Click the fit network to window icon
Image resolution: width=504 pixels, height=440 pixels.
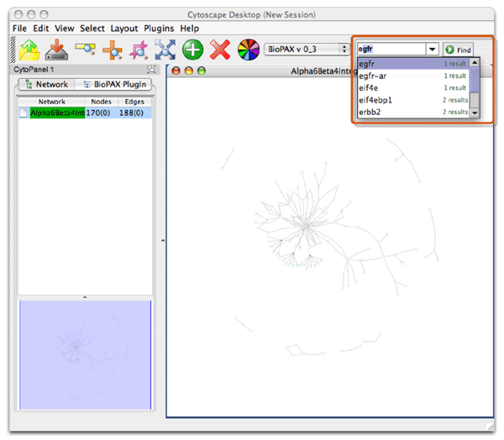coord(165,50)
